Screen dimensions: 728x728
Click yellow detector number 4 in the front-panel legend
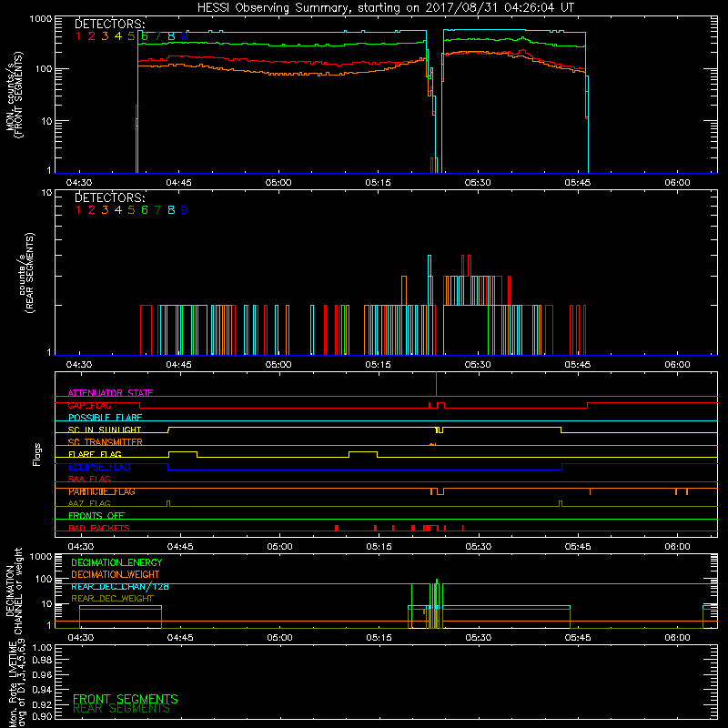pyautogui.click(x=118, y=36)
